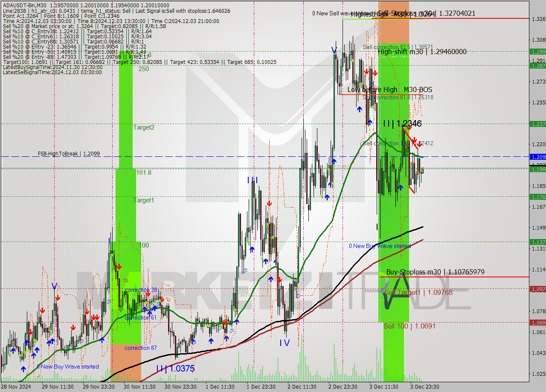Click the green 1.299 price tag

point(537,52)
